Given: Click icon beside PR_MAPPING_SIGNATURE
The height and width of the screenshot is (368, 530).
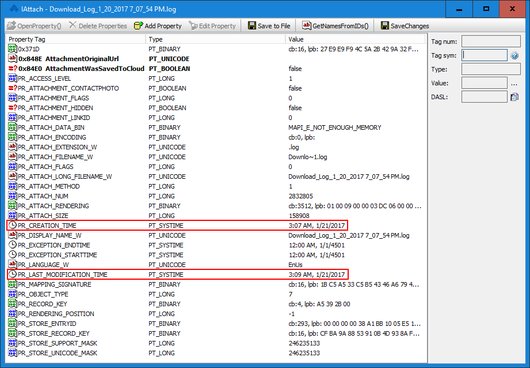Looking at the screenshot, I should click(x=12, y=284).
